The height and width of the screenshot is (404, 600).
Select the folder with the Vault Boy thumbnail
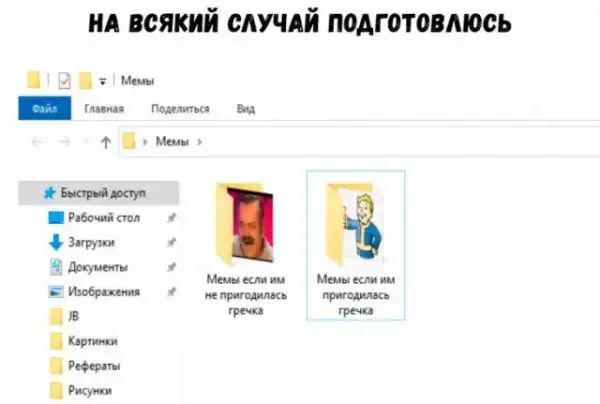(x=355, y=245)
